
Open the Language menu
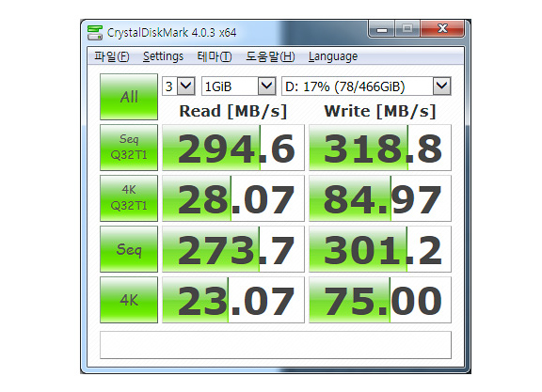pyautogui.click(x=333, y=56)
